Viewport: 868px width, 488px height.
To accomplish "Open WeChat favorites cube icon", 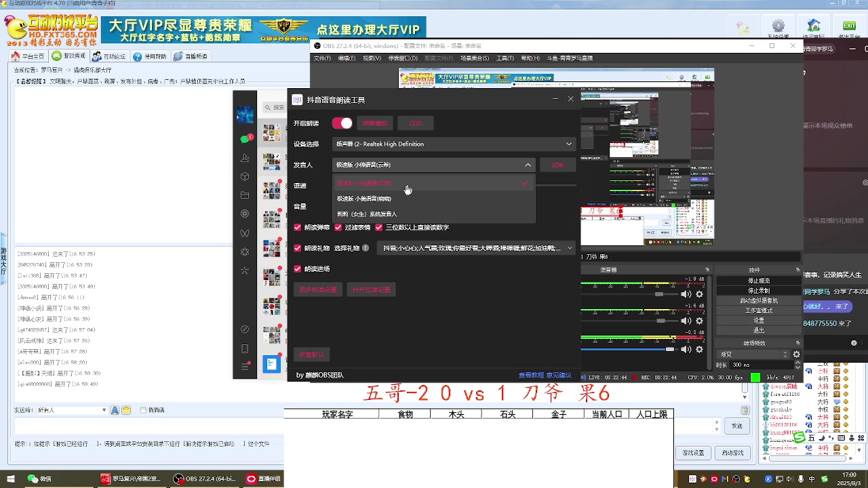I will pos(245,177).
